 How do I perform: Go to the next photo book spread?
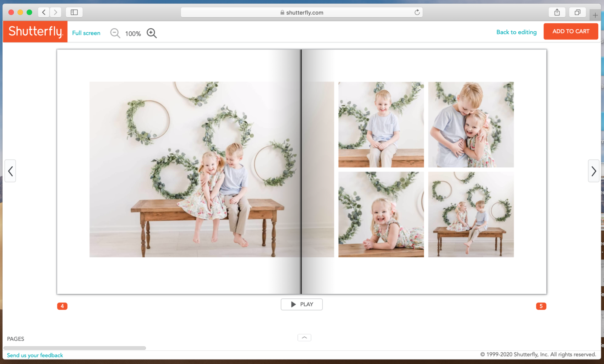[x=594, y=171]
